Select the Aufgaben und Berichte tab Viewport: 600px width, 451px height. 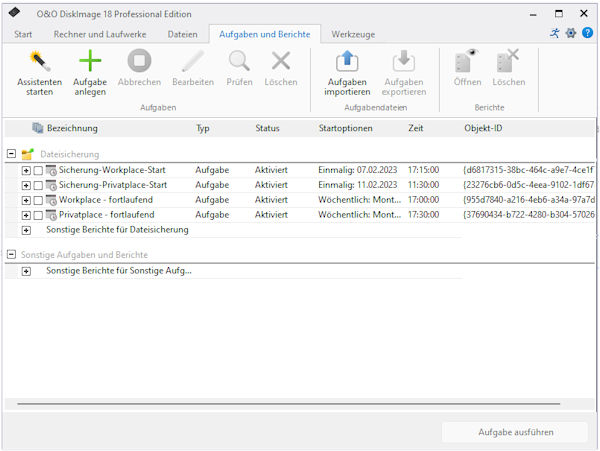coord(265,34)
